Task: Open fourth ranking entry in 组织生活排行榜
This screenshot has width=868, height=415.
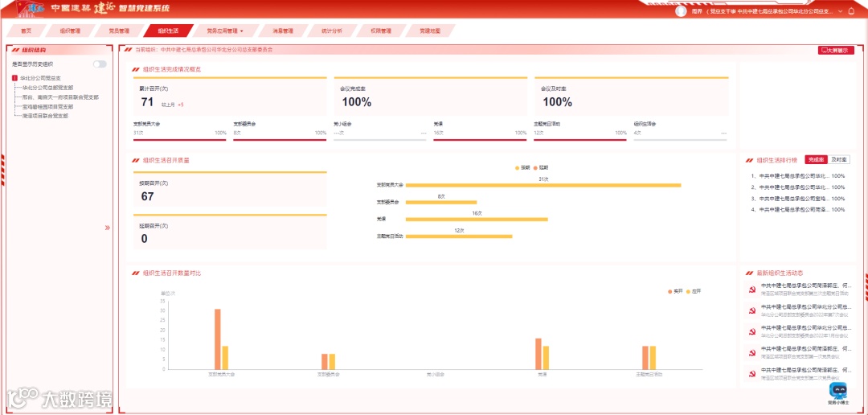Action: [x=798, y=209]
